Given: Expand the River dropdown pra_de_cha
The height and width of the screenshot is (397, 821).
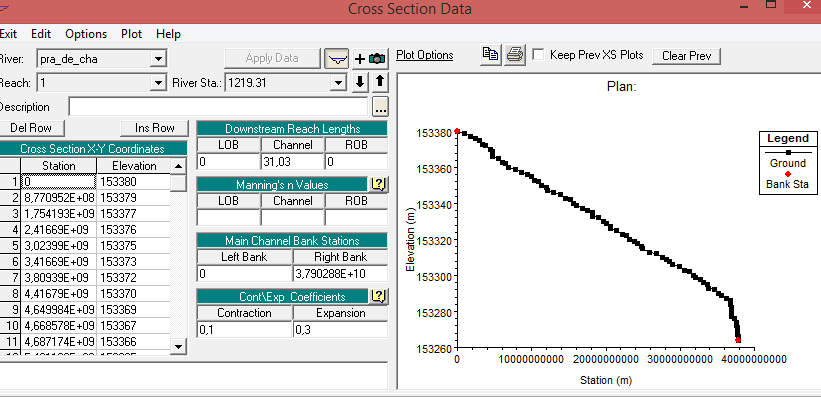Looking at the screenshot, I should click(x=158, y=59).
